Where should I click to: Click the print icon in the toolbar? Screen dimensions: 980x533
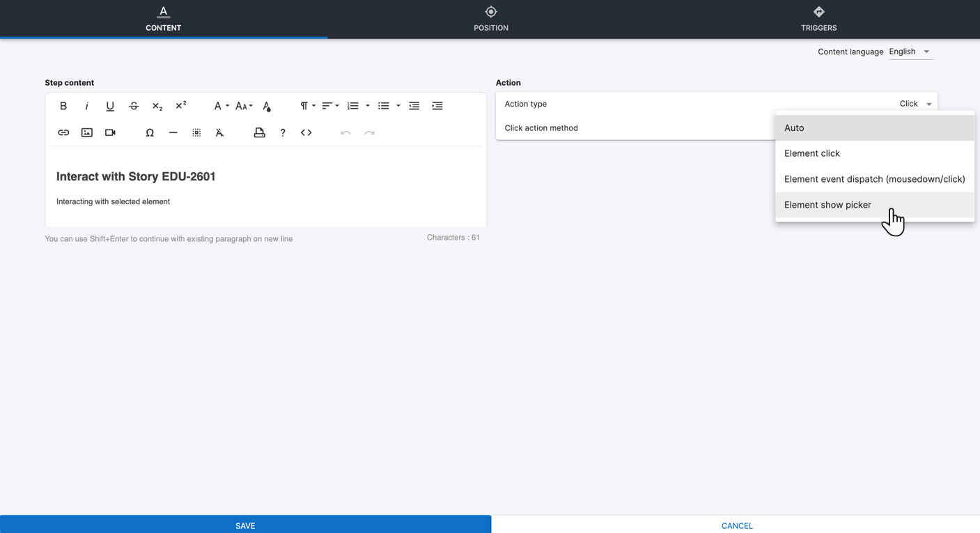[x=259, y=132]
